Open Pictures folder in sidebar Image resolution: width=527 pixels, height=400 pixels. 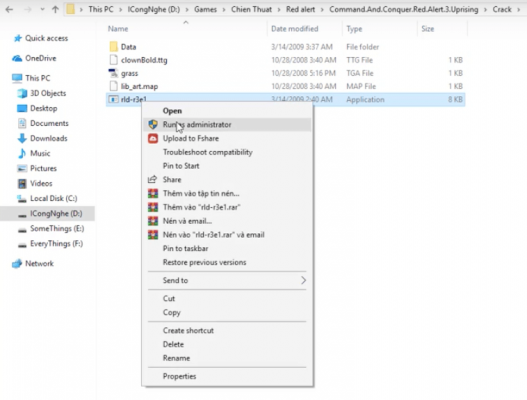pyautogui.click(x=37, y=168)
